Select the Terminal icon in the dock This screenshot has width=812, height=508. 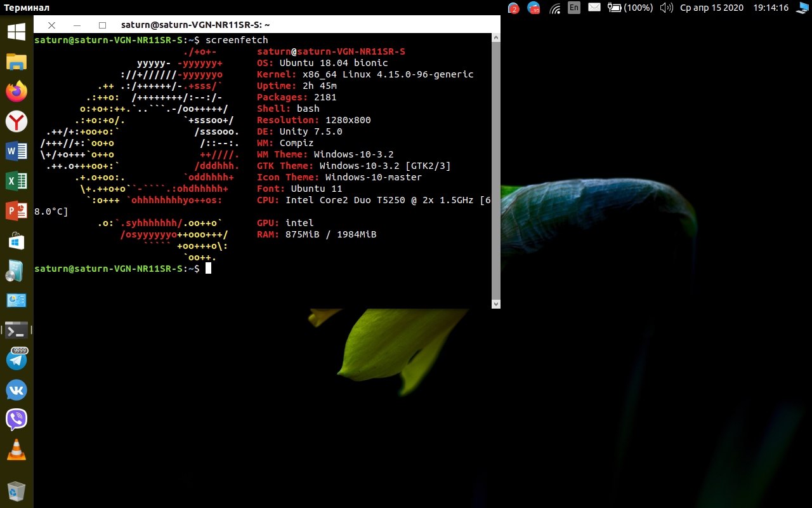coord(16,330)
